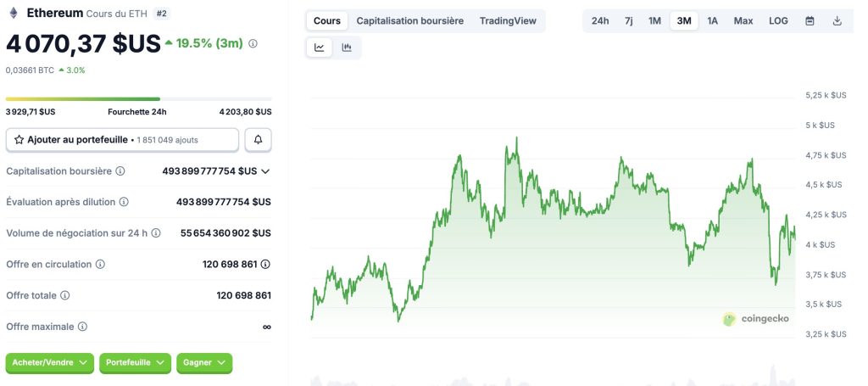
Task: Expand the market cap chevron
Action: click(265, 171)
